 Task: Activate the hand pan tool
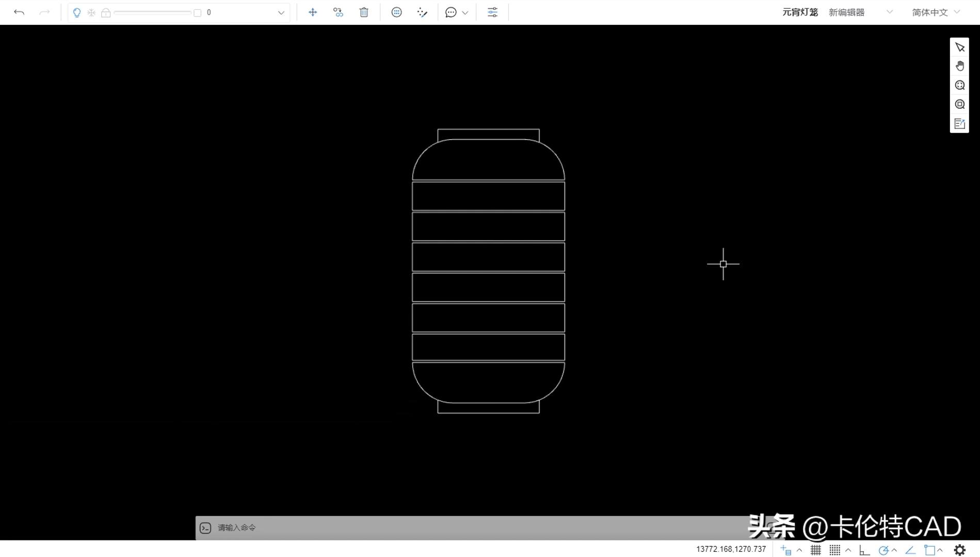[x=959, y=66]
